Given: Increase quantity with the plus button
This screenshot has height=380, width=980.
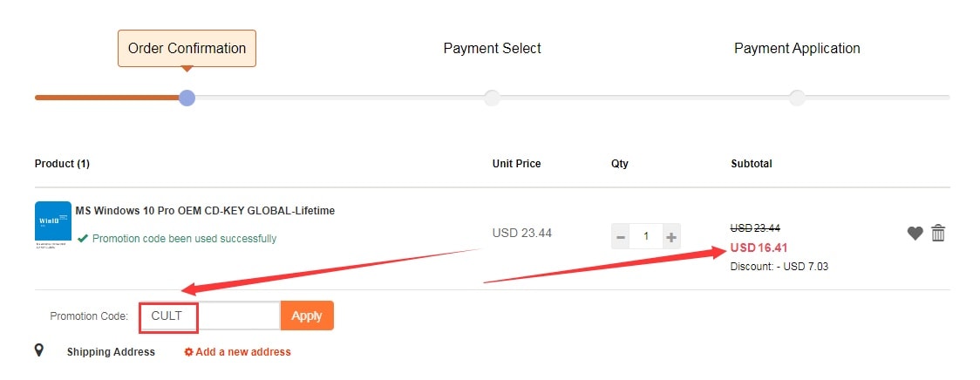Looking at the screenshot, I should point(671,236).
